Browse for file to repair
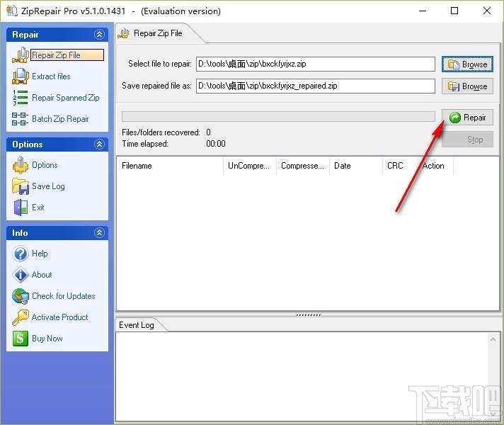Viewport: 504px width, 425px height. coord(467,64)
